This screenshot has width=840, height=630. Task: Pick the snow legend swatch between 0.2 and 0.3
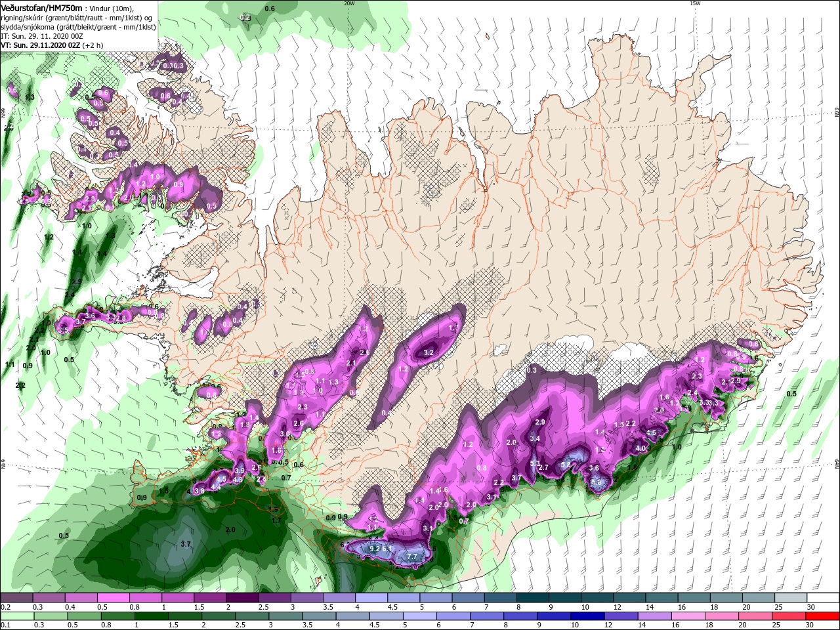(x=16, y=598)
